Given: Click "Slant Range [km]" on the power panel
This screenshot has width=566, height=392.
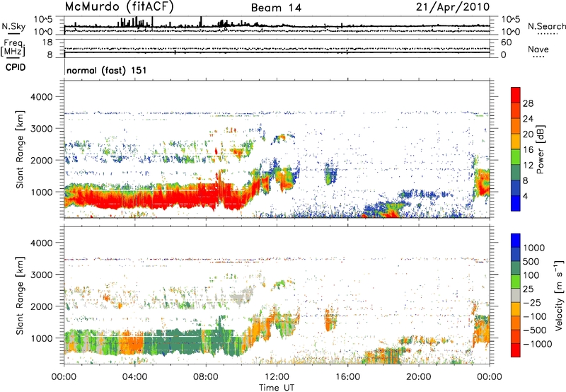Looking at the screenshot, I should point(20,149).
